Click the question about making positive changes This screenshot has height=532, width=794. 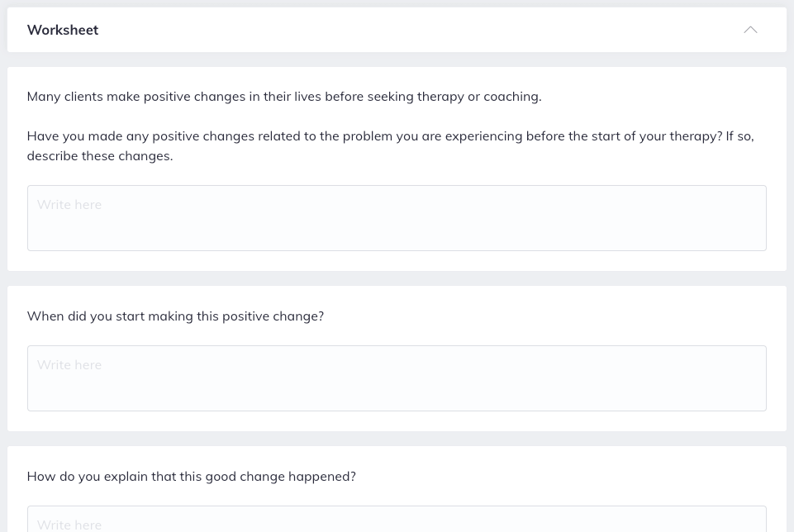point(390,145)
